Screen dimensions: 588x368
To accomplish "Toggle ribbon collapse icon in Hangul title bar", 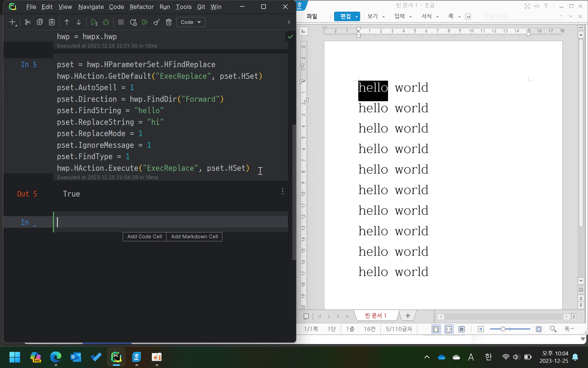I will (537, 6).
